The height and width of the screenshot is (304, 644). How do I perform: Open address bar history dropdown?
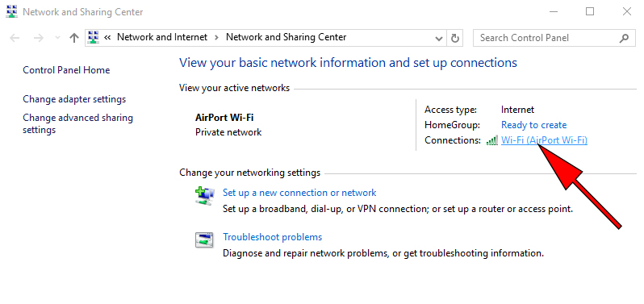(x=439, y=38)
